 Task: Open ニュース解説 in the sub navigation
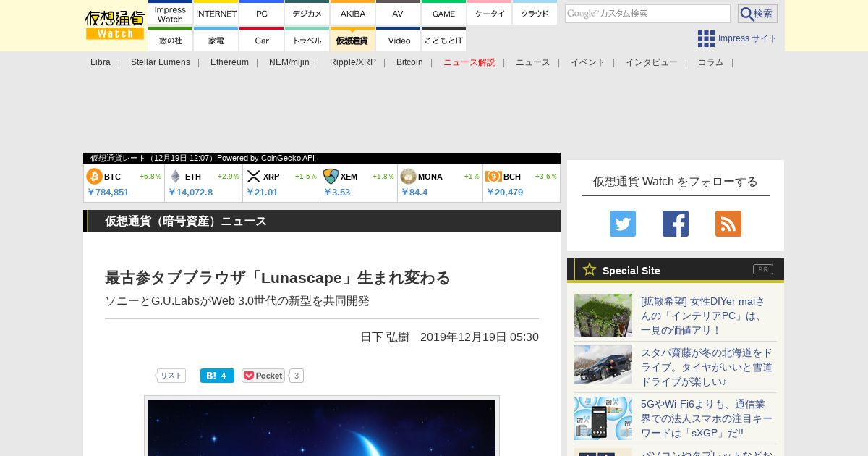tap(469, 62)
